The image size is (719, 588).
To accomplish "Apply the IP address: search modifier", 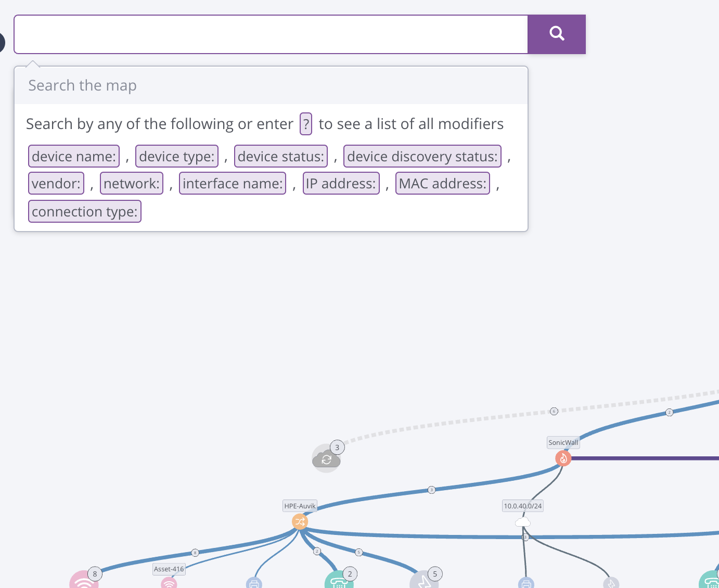I will click(x=341, y=183).
